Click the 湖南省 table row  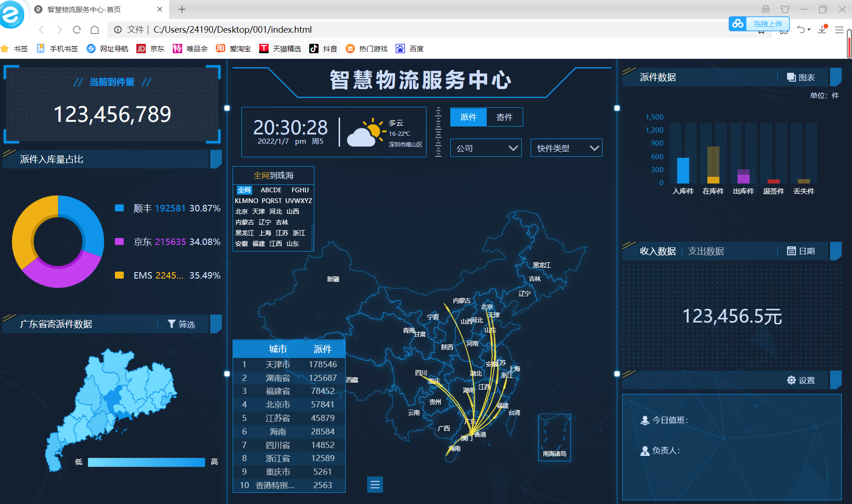click(x=289, y=378)
